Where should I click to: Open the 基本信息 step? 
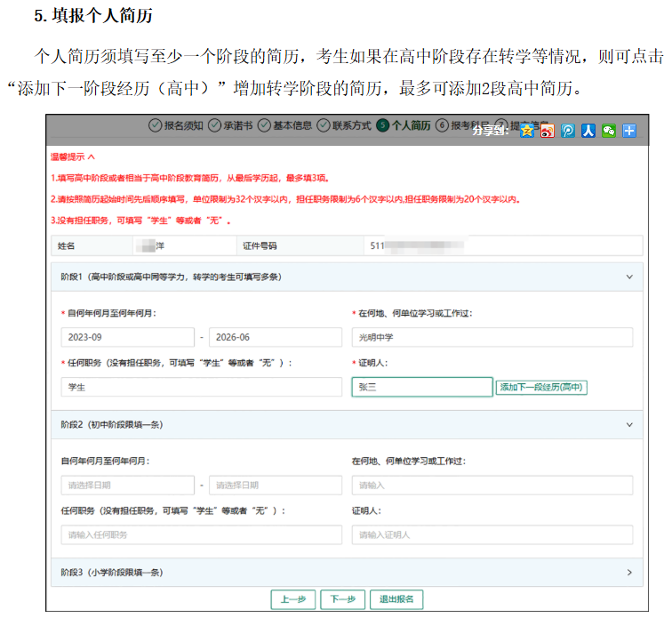[285, 125]
